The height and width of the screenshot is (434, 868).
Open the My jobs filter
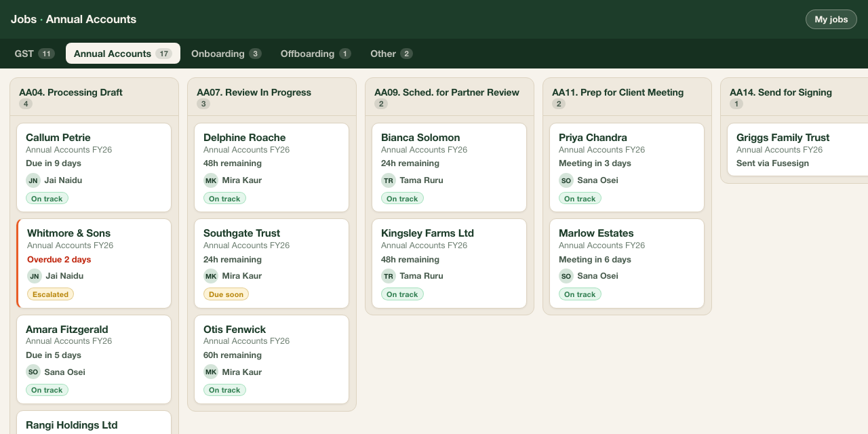pyautogui.click(x=831, y=19)
